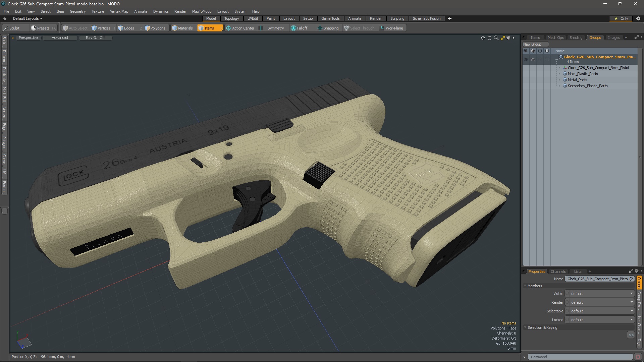Open the WorkPlane menu
This screenshot has height=362, width=644.
392,28
